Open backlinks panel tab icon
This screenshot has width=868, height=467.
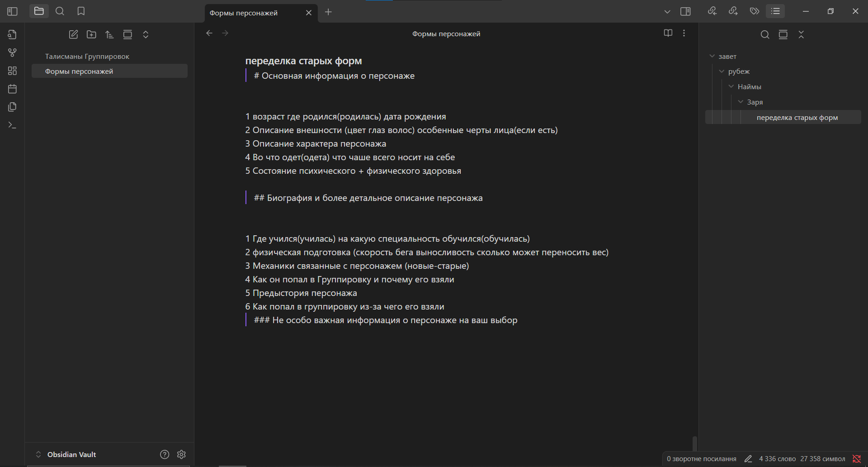712,11
